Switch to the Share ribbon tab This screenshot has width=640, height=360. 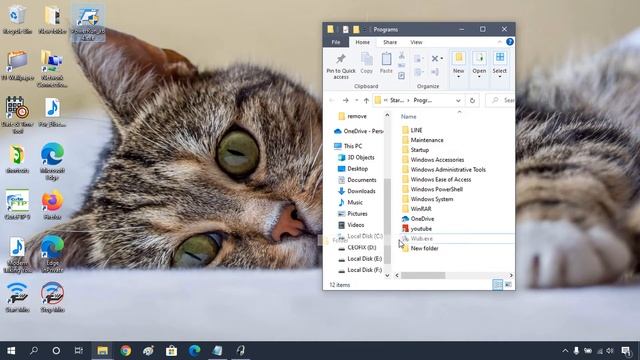(x=390, y=42)
